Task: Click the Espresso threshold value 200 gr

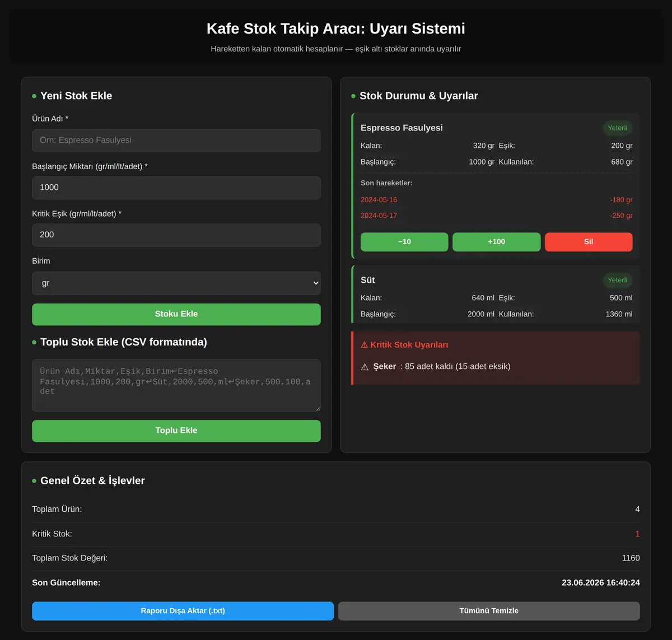Action: [x=622, y=146]
